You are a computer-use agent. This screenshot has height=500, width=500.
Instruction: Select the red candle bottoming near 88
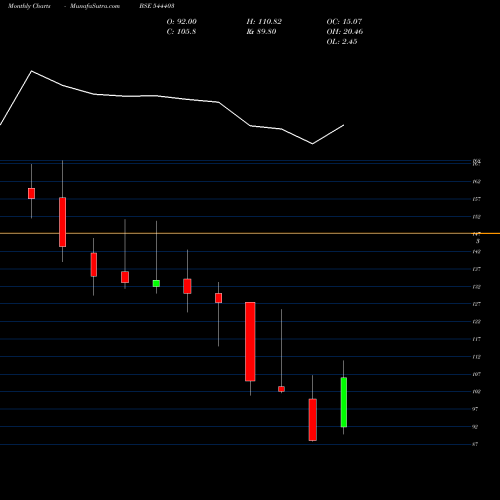313,420
